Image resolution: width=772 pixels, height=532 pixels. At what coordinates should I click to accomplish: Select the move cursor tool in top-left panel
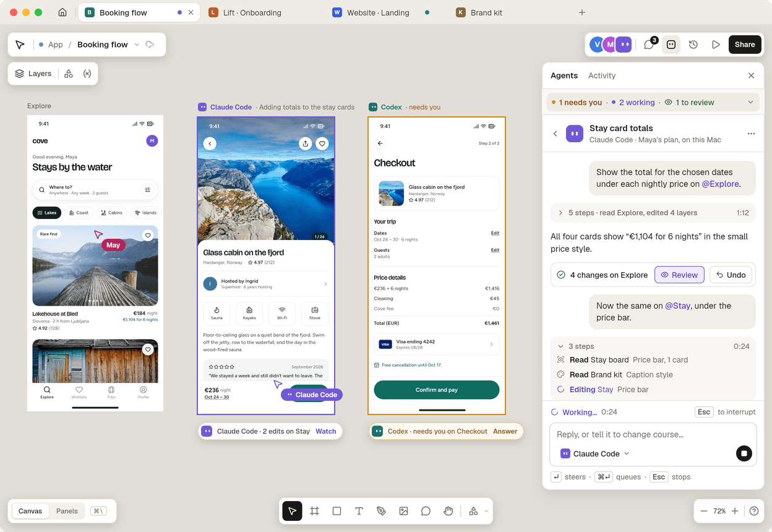(x=20, y=45)
